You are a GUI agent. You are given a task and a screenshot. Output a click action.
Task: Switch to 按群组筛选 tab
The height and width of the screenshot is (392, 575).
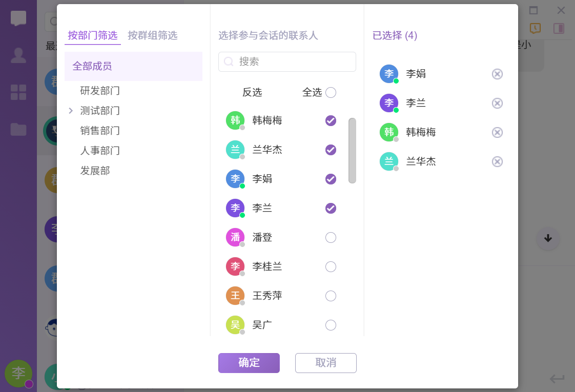tap(152, 35)
